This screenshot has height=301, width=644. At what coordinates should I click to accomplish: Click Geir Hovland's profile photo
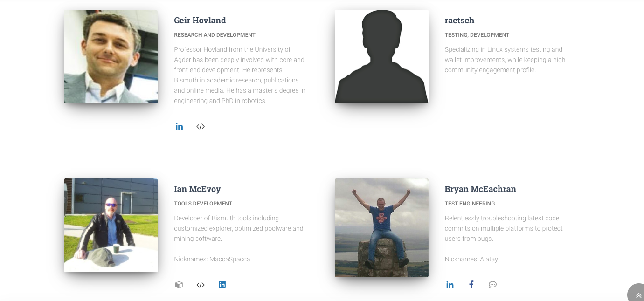(x=111, y=56)
